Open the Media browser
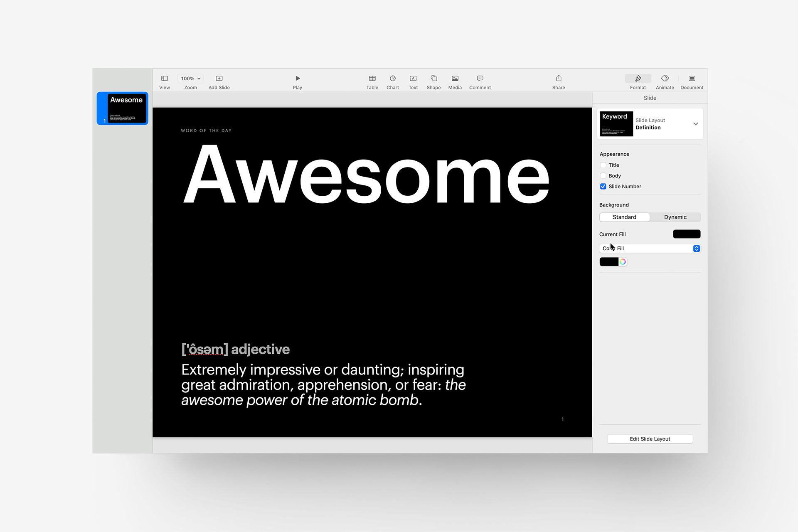 [x=455, y=81]
